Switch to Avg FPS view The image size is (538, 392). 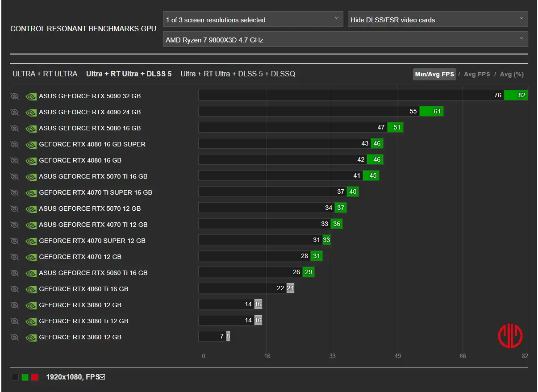tap(477, 74)
